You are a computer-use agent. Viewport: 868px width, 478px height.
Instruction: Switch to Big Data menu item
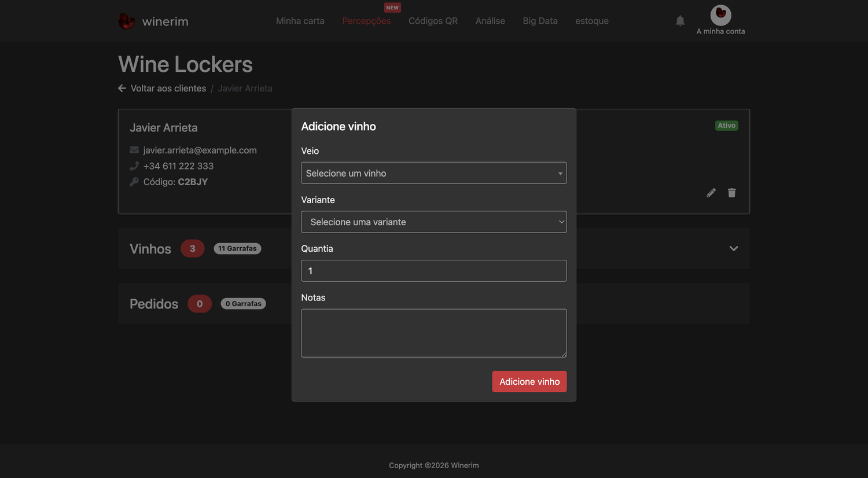tap(540, 21)
